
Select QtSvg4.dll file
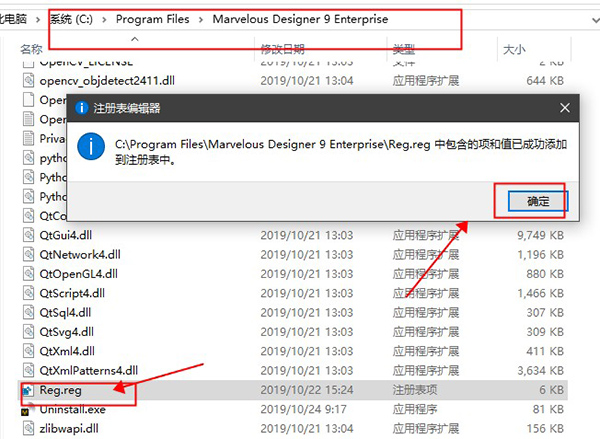pyautogui.click(x=67, y=332)
